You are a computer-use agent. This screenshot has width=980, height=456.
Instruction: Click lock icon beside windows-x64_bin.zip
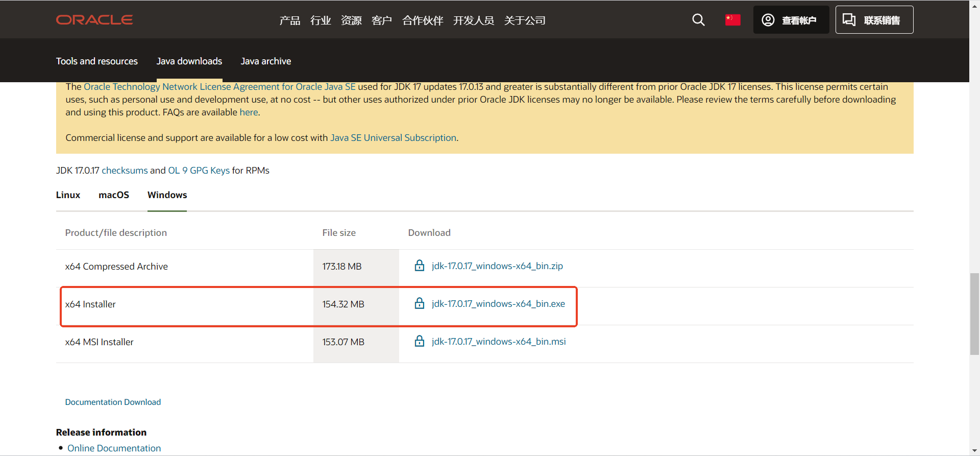coord(420,266)
